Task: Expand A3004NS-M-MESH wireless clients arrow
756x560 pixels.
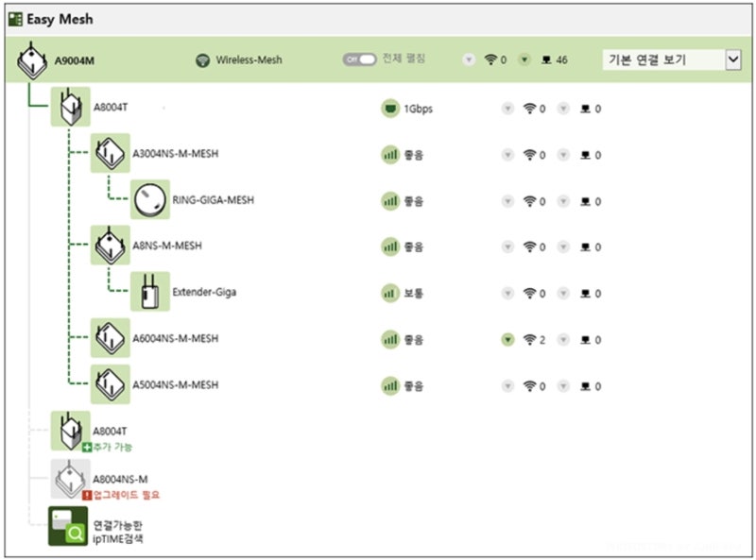Action: 507,155
